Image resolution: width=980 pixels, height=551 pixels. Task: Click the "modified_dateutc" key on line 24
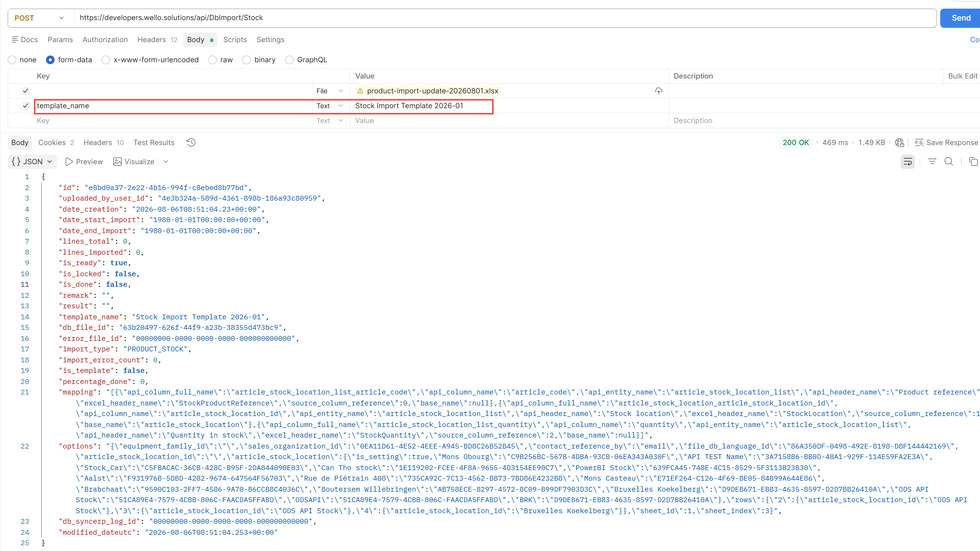point(98,533)
